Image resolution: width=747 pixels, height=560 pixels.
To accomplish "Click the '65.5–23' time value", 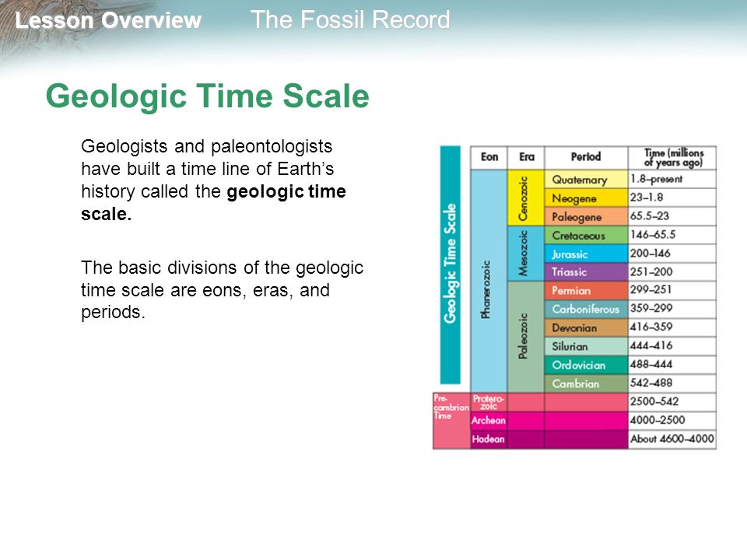I will [650, 215].
